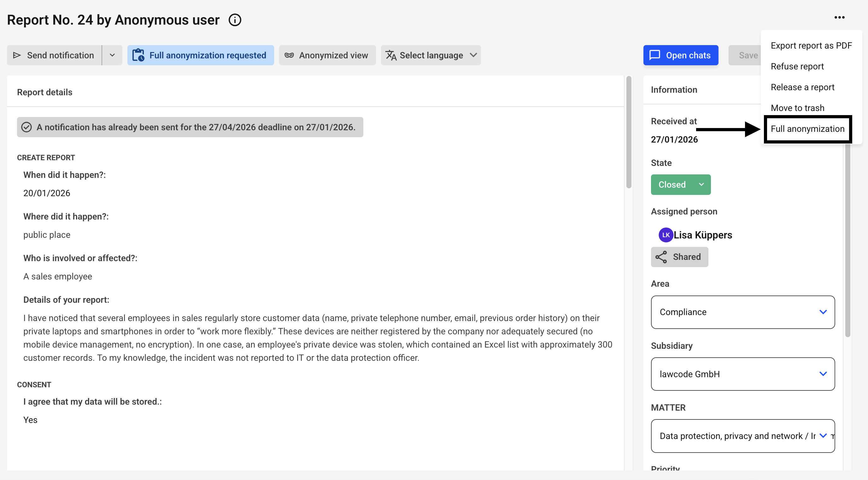Click the mask icon on Anonymized view

[289, 55]
